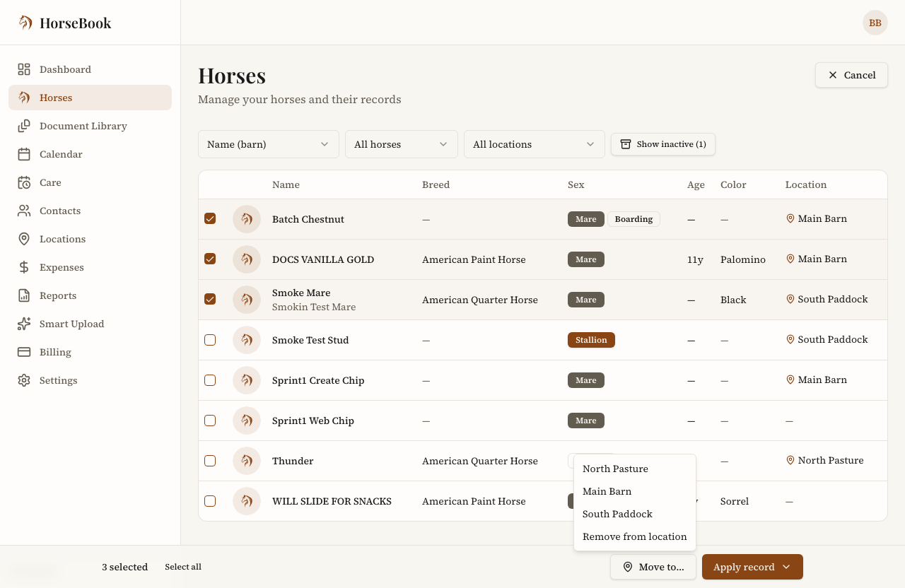The height and width of the screenshot is (588, 905).
Task: Click Batch Chestnut's horse avatar
Action: (247, 219)
